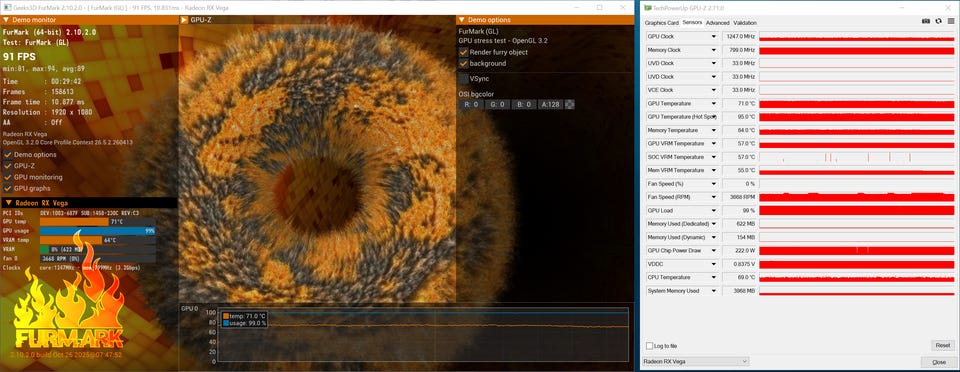Click the 222.0 W power draw value
The height and width of the screenshot is (372, 960).
point(739,251)
